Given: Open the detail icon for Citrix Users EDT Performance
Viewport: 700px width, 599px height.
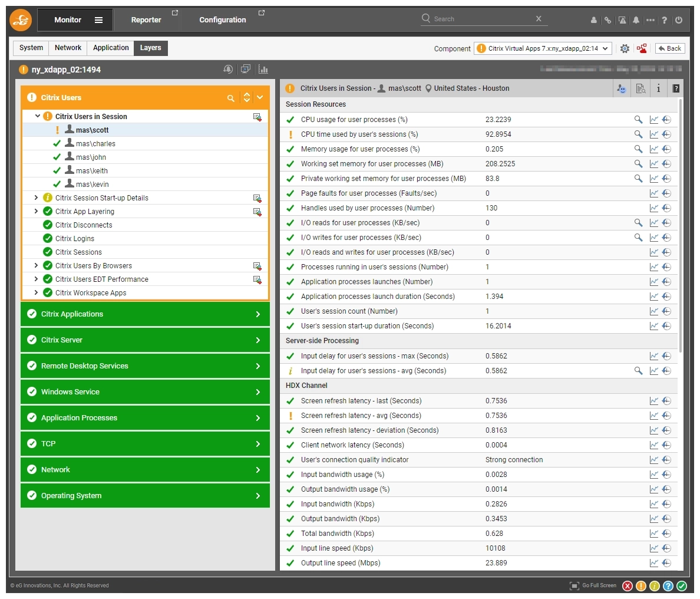Looking at the screenshot, I should tap(257, 279).
